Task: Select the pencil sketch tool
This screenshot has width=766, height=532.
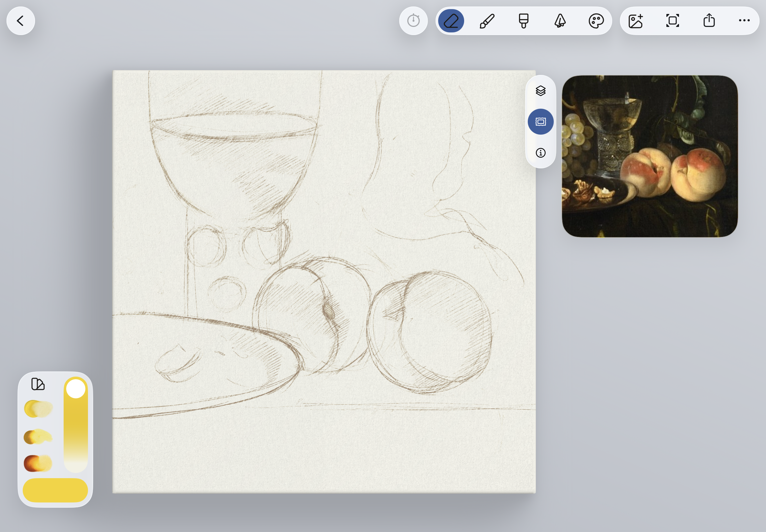Action: (x=451, y=21)
